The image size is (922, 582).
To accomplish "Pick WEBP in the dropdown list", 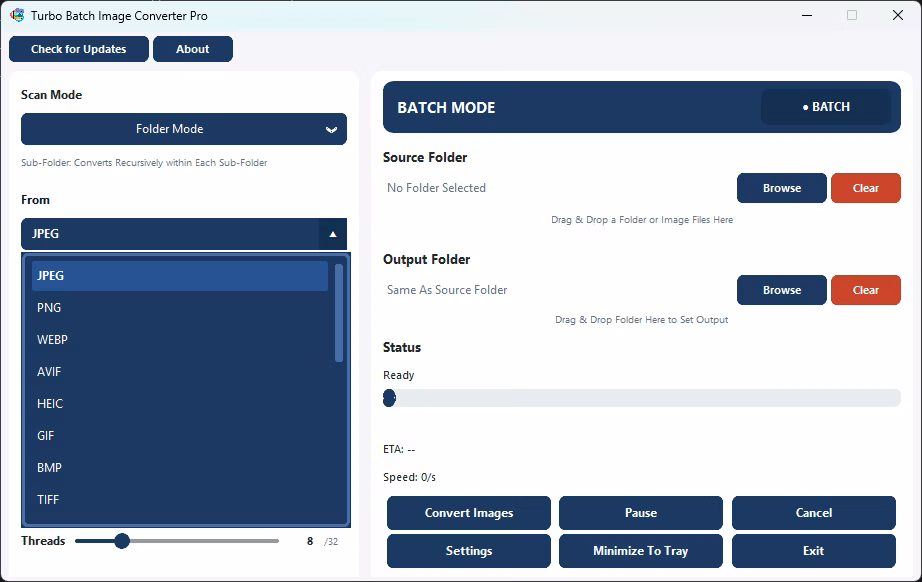I will [180, 340].
